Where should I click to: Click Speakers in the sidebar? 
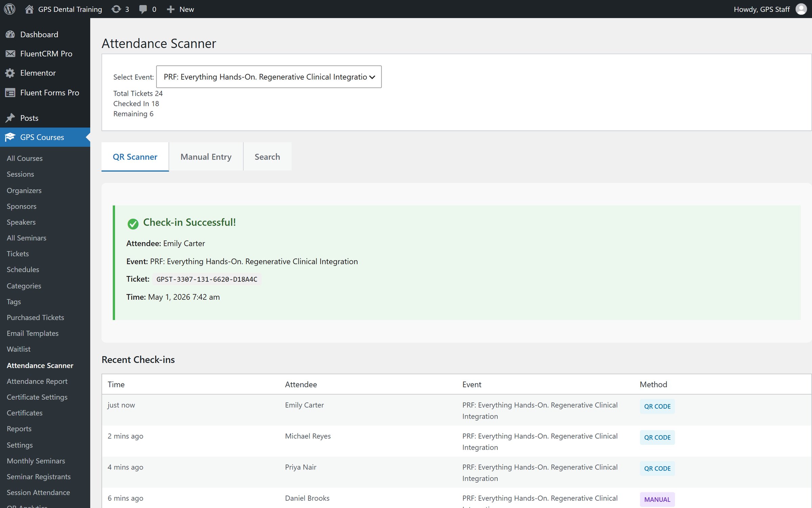[x=21, y=222]
